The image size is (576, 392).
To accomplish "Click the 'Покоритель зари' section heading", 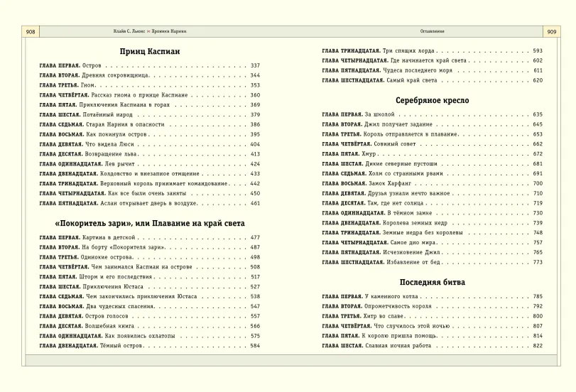I will [x=150, y=224].
